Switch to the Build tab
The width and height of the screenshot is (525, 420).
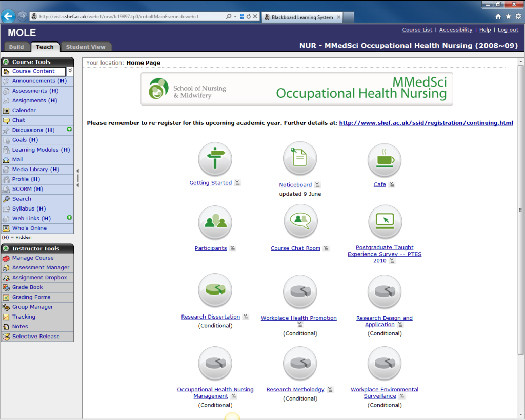pos(16,46)
